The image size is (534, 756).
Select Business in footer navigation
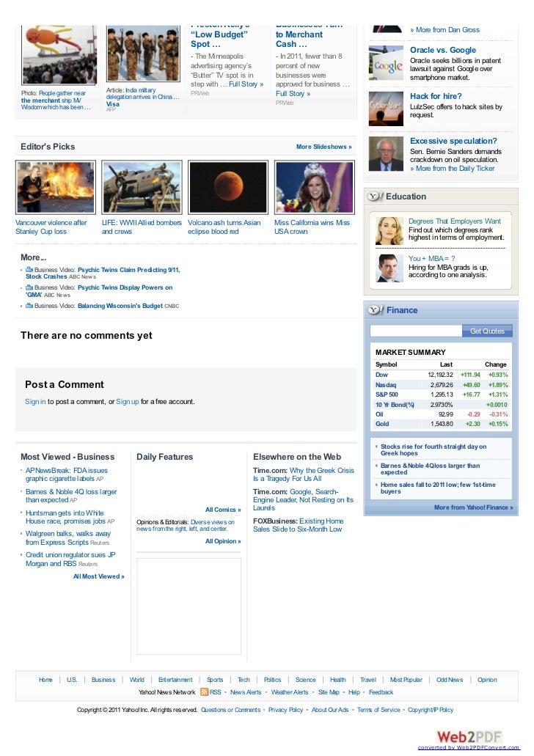coord(103,680)
